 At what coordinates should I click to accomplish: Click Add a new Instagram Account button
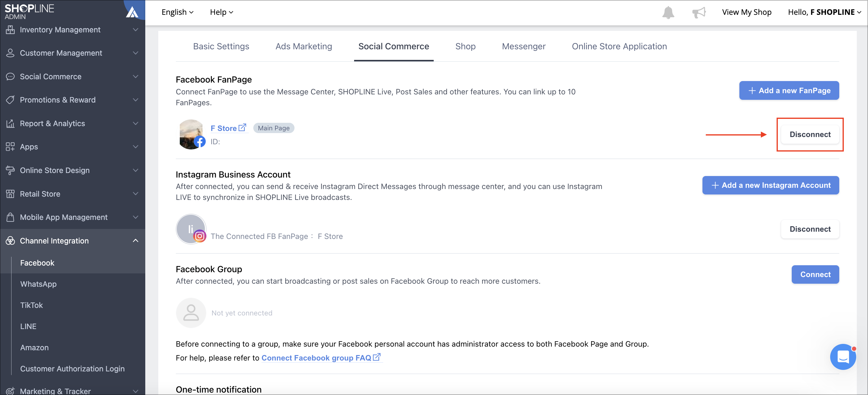[771, 185]
